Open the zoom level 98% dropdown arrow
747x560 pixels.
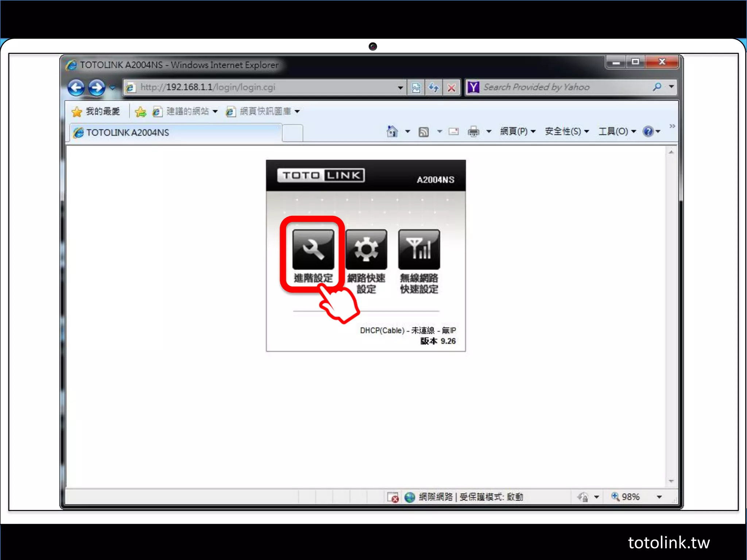(x=659, y=497)
